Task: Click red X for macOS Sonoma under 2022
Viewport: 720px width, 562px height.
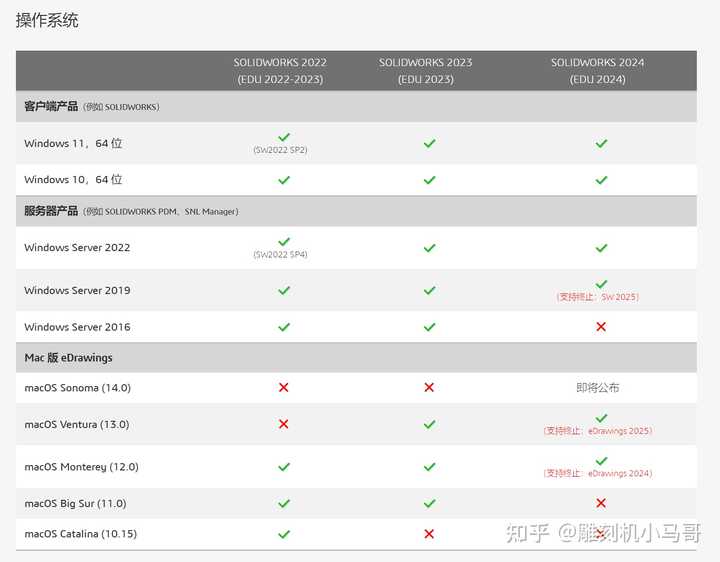Action: pos(283,388)
